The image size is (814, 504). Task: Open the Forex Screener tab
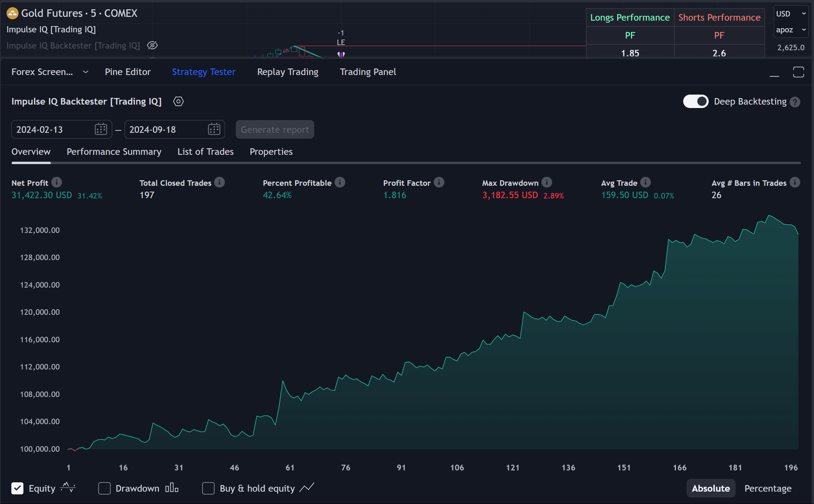click(42, 72)
